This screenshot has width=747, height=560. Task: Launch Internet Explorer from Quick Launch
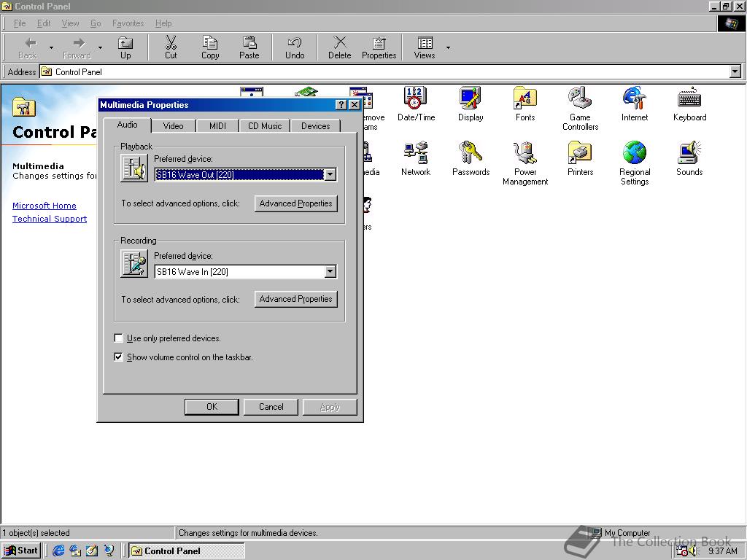[x=58, y=551]
